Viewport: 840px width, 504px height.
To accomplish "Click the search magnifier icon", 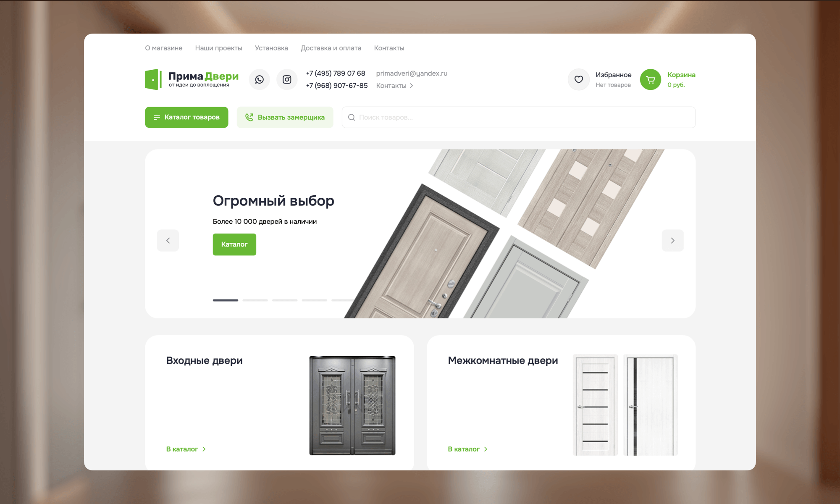I will pos(352,118).
